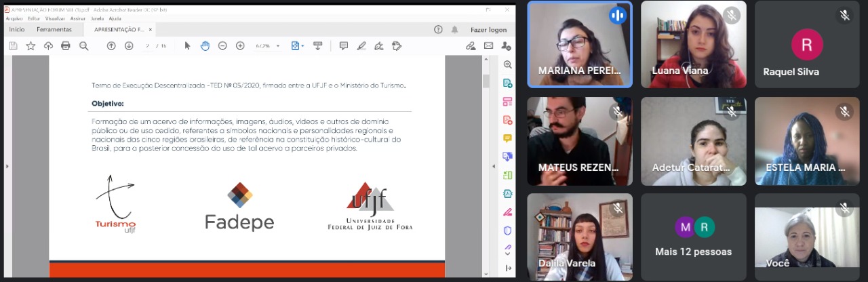Image resolution: width=868 pixels, height=282 pixels.
Task: Select the Dalila Varela video tile
Action: pos(580,237)
